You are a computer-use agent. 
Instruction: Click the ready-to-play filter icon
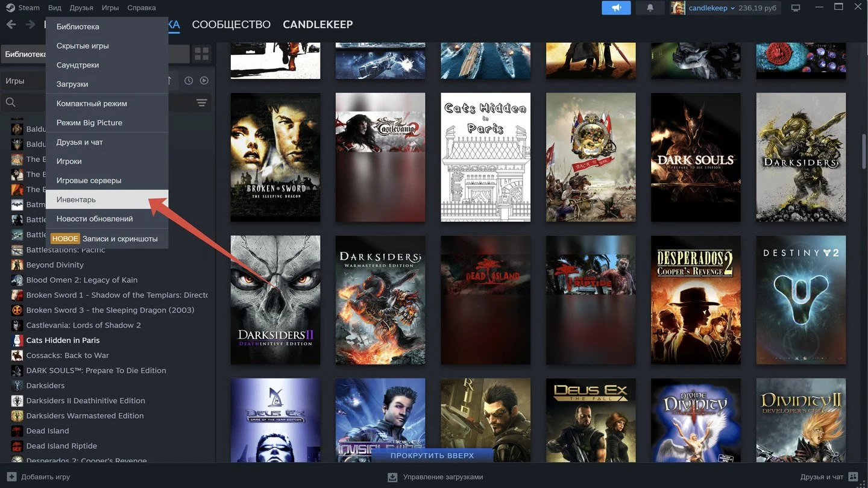pyautogui.click(x=204, y=81)
